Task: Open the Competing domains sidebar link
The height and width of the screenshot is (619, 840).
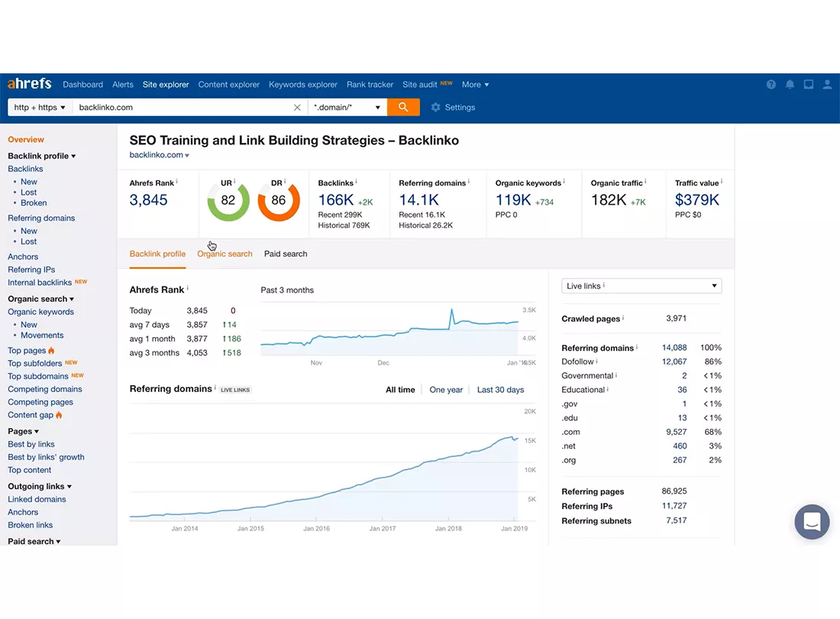Action: point(45,389)
